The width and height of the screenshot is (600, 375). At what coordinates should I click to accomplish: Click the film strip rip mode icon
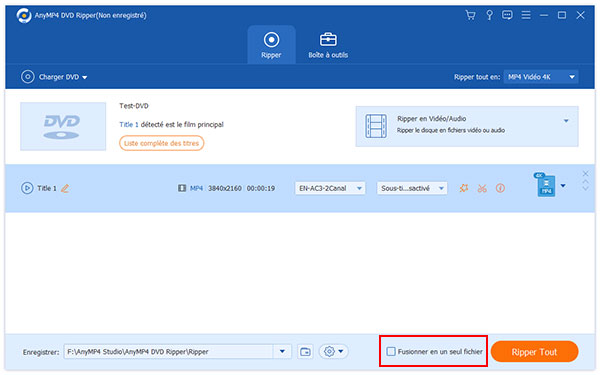point(376,126)
